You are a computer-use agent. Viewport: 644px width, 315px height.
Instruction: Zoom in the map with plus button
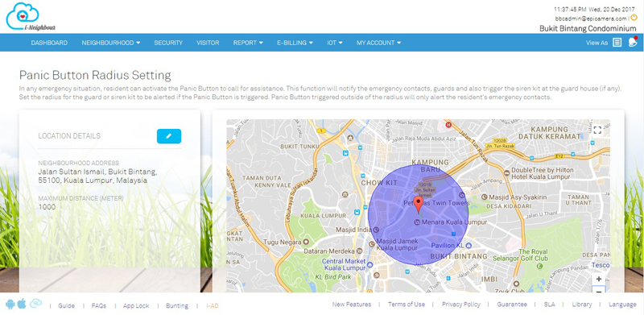[x=598, y=279]
